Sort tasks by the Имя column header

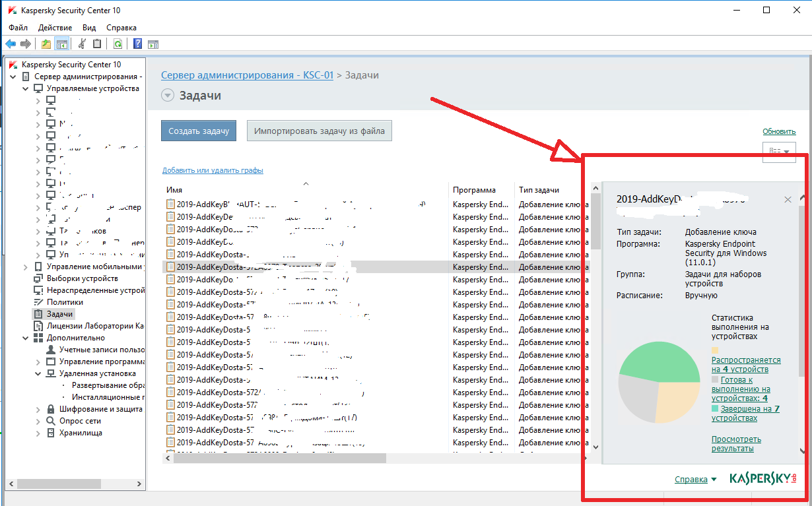click(306, 189)
